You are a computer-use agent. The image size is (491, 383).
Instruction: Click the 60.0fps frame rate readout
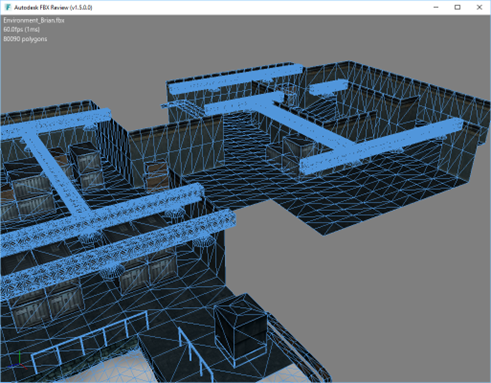click(21, 30)
